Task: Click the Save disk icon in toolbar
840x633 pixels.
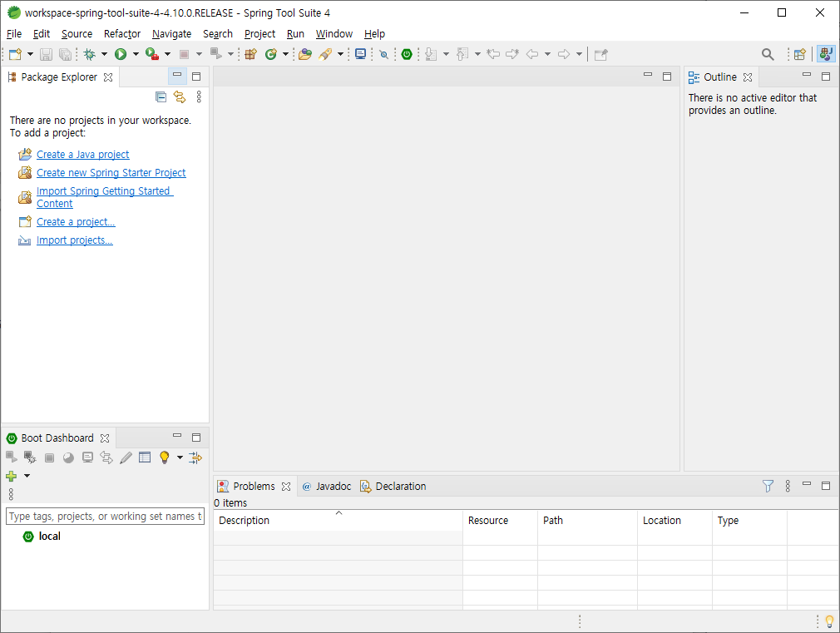Action: [x=46, y=54]
